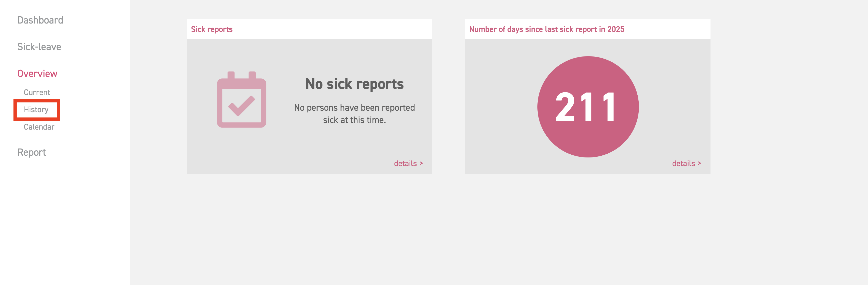Click the 'No persons have been reported' message

click(354, 108)
